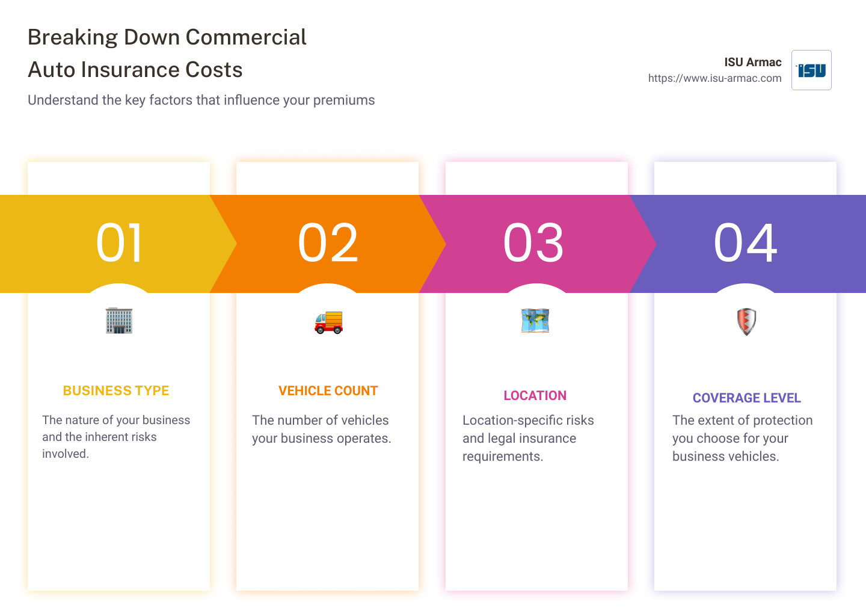The height and width of the screenshot is (616, 866).
Task: Click 'The extent of protection' description
Action: [x=742, y=438]
